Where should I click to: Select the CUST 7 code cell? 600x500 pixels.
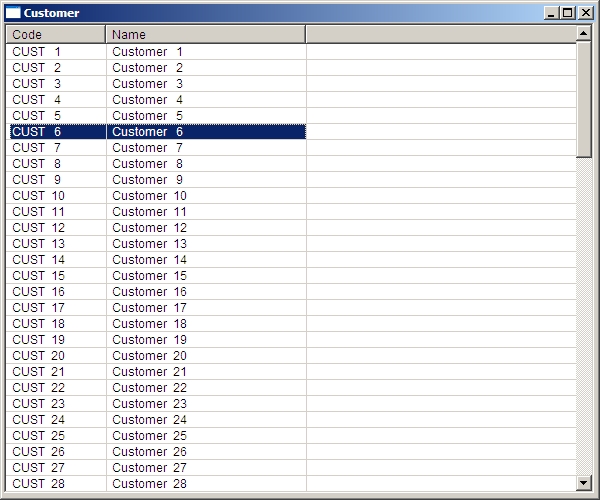pyautogui.click(x=56, y=148)
